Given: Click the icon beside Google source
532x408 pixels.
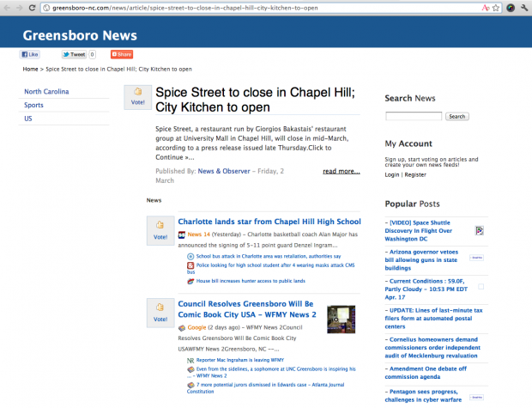Looking at the screenshot, I should click(182, 328).
